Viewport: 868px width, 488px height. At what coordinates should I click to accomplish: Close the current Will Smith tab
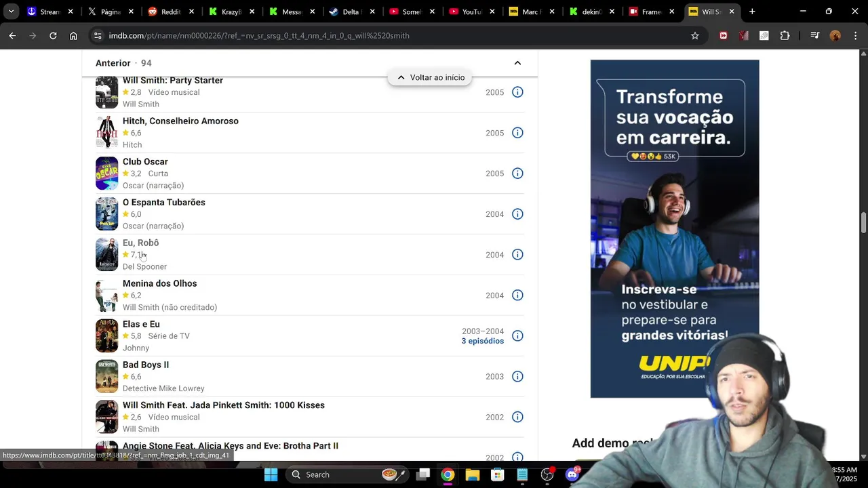[732, 12]
